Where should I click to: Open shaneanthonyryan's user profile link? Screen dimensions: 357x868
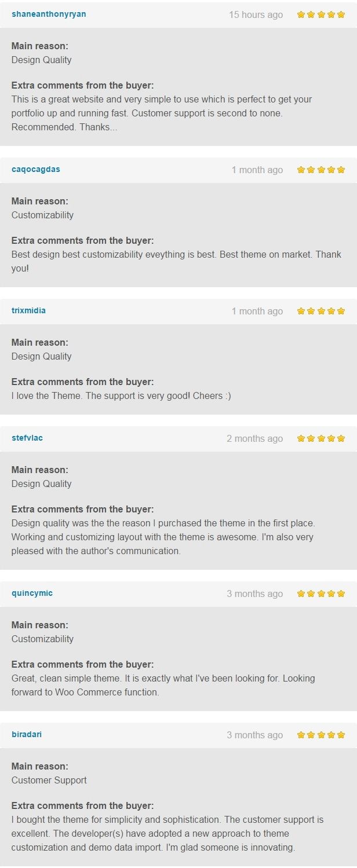(x=49, y=14)
